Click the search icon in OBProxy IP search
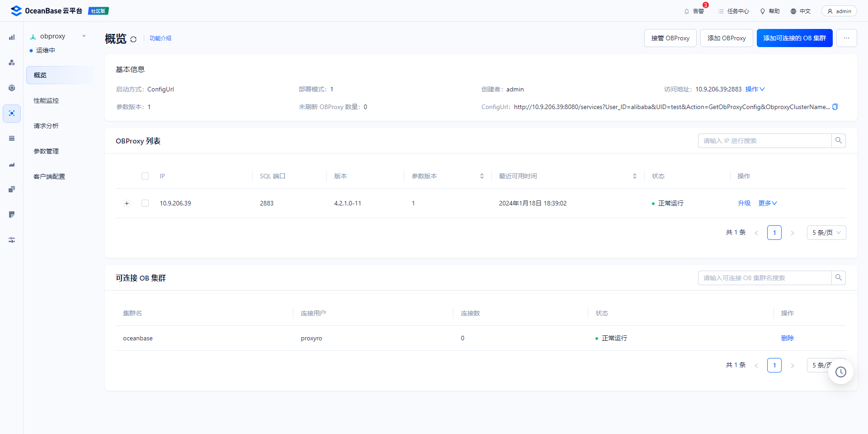868x434 pixels. coord(839,141)
